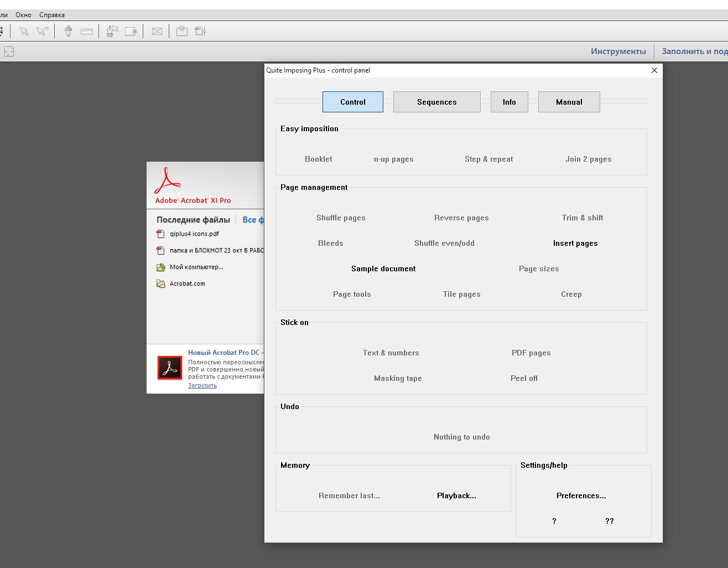Switch to the Info tab
This screenshot has width=728, height=568.
pos(509,102)
